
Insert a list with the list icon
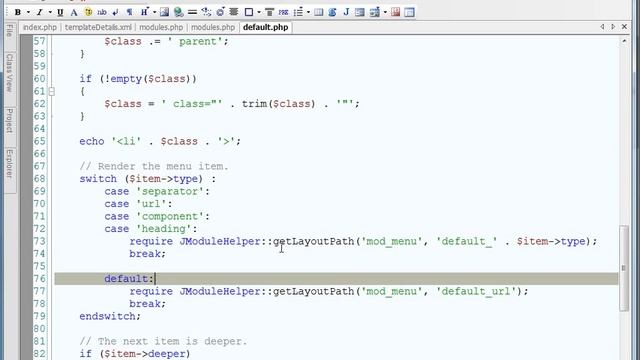click(x=298, y=12)
